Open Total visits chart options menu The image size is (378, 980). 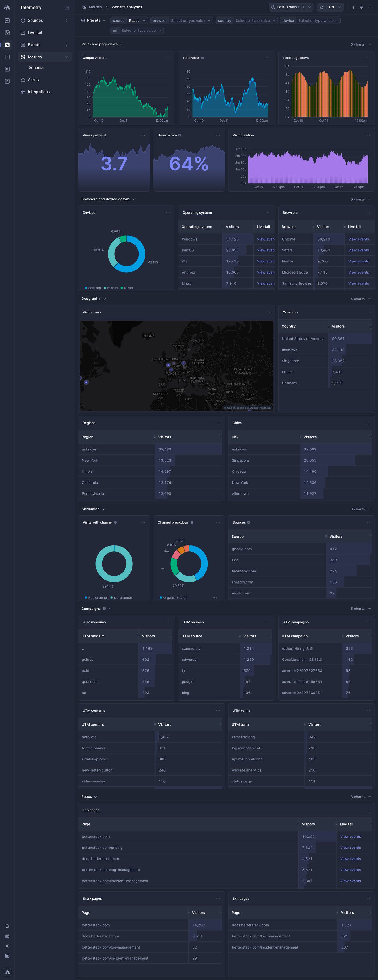pyautogui.click(x=268, y=58)
